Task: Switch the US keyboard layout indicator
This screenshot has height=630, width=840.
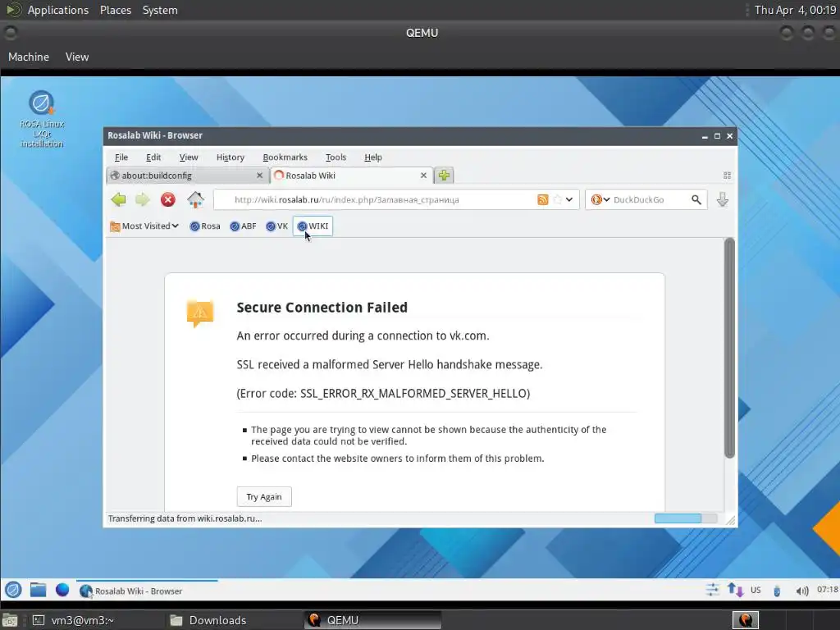Action: pyautogui.click(x=756, y=590)
